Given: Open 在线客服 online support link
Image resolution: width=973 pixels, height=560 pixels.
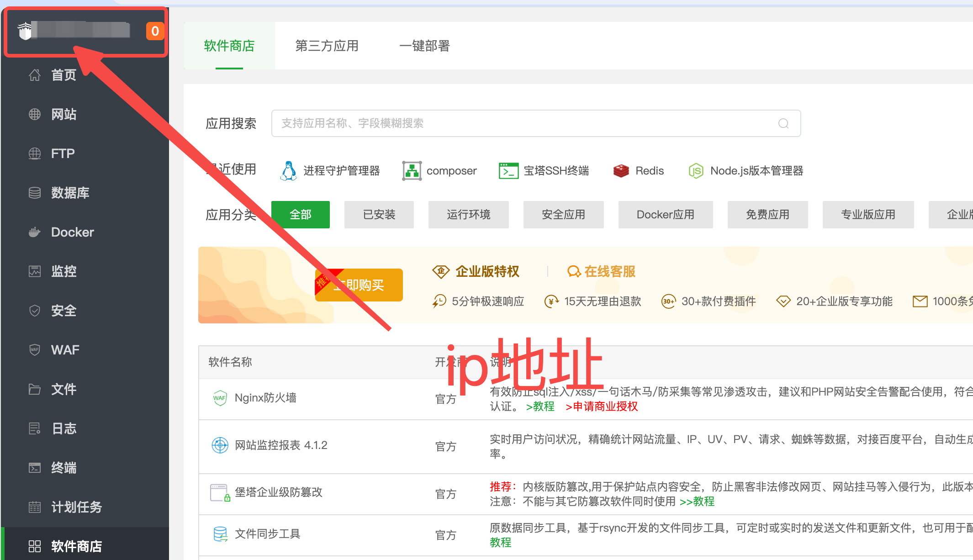Looking at the screenshot, I should 601,271.
